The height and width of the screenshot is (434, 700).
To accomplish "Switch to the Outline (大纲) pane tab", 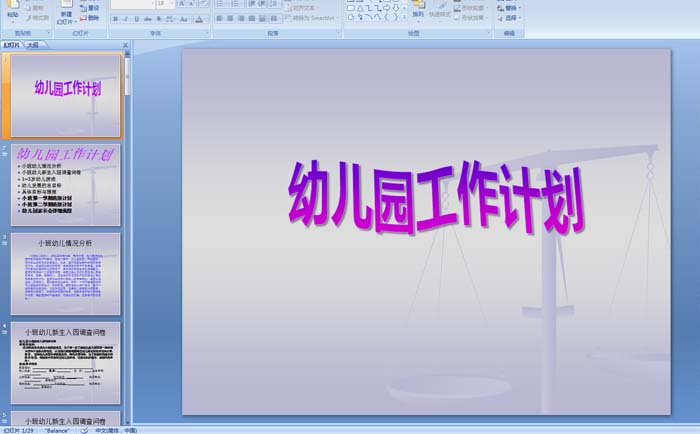I will pos(33,45).
